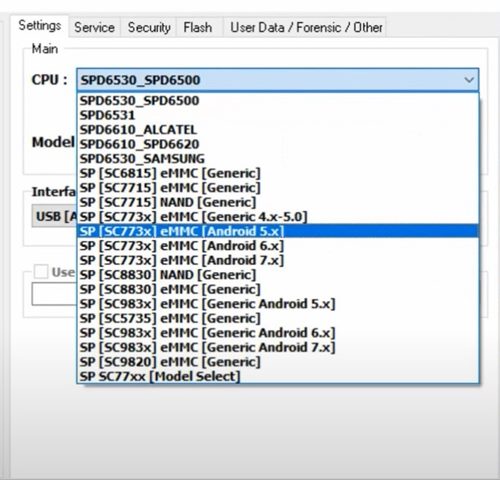This screenshot has width=500, height=480.
Task: Select SP [SC7715] eMMC [Generic]
Action: tap(278, 188)
